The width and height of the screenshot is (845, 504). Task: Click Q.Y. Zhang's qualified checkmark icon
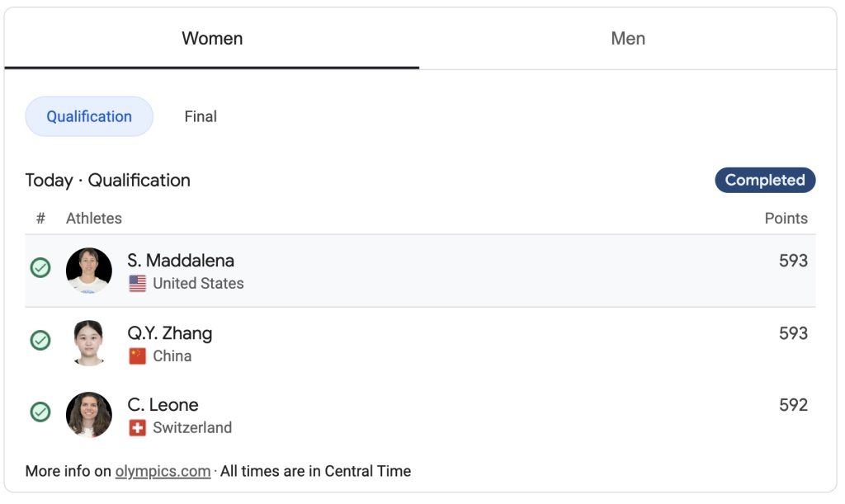40,340
